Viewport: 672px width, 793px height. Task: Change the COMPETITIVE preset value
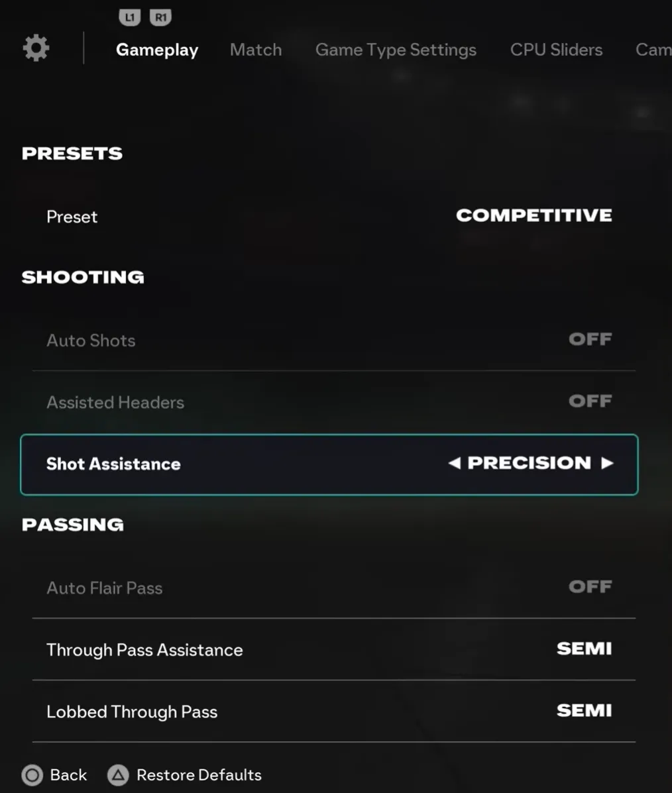533,216
